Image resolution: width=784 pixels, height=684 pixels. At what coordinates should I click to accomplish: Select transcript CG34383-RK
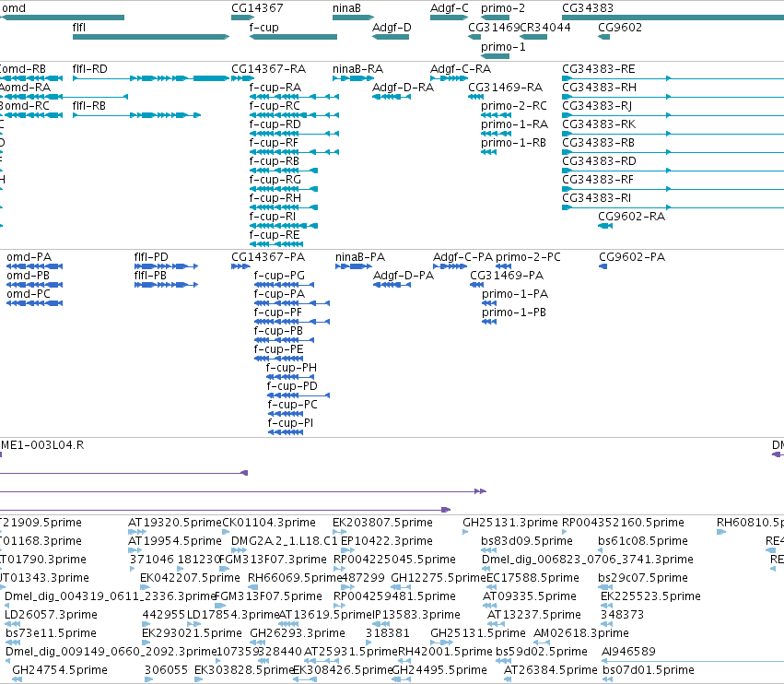[673, 134]
